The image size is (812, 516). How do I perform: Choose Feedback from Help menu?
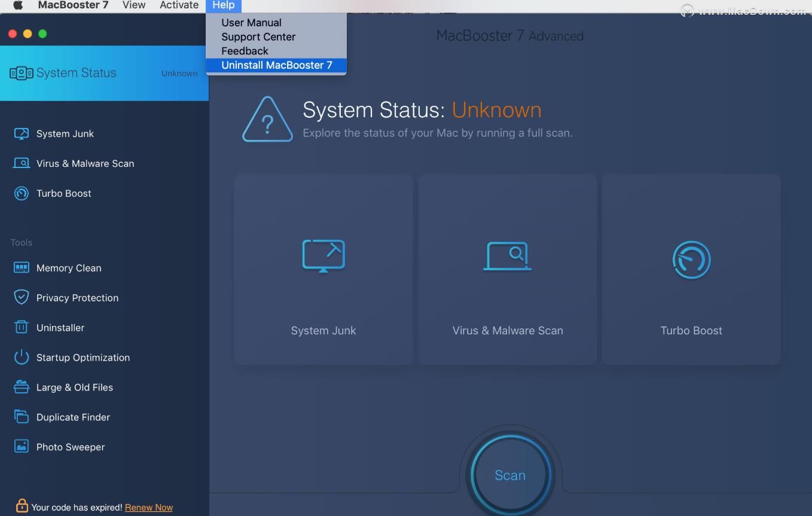(x=276, y=51)
